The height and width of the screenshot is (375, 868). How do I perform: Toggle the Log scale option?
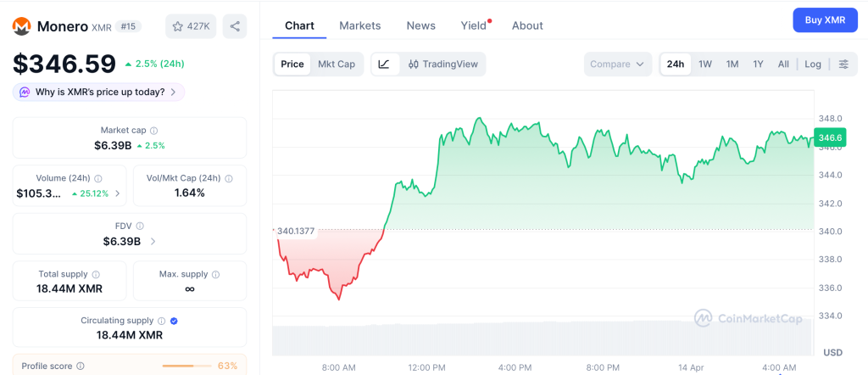point(813,64)
